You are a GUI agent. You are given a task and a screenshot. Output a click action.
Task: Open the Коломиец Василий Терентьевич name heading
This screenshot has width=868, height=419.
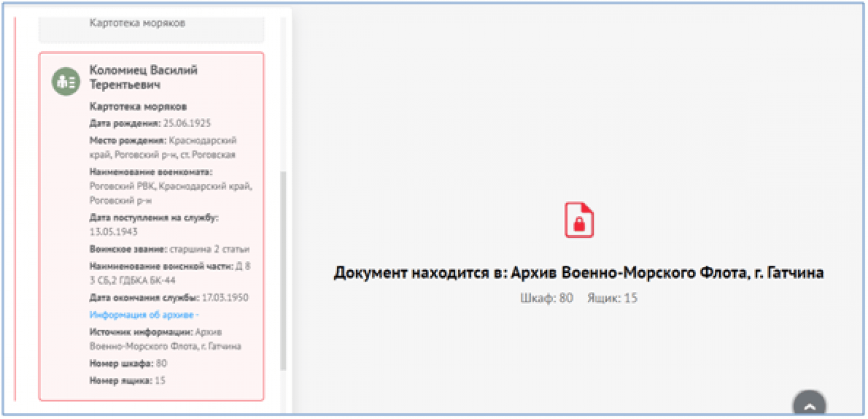pos(143,77)
